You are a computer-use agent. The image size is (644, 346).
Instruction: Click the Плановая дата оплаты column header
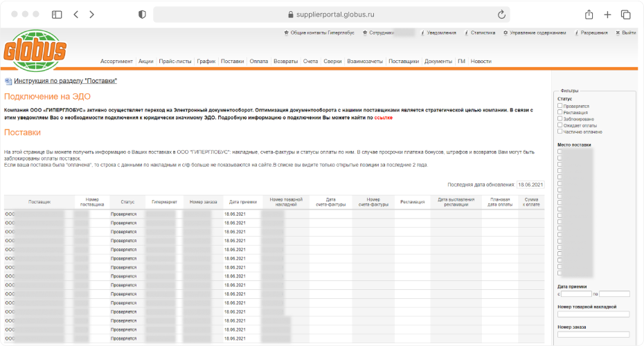[x=500, y=202]
